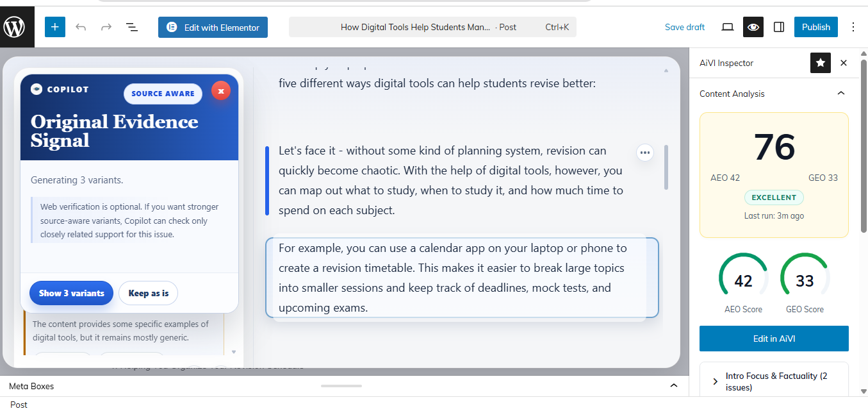Click the WordPress logo icon
The image size is (868, 411).
point(14,27)
